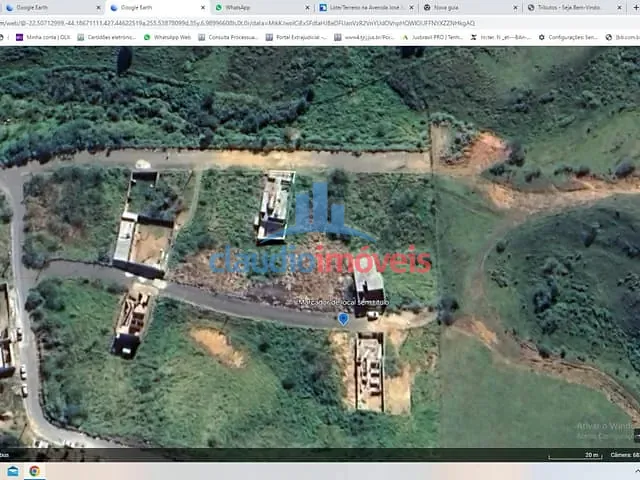Close the Lote/Terreno listing tab

pyautogui.click(x=411, y=7)
